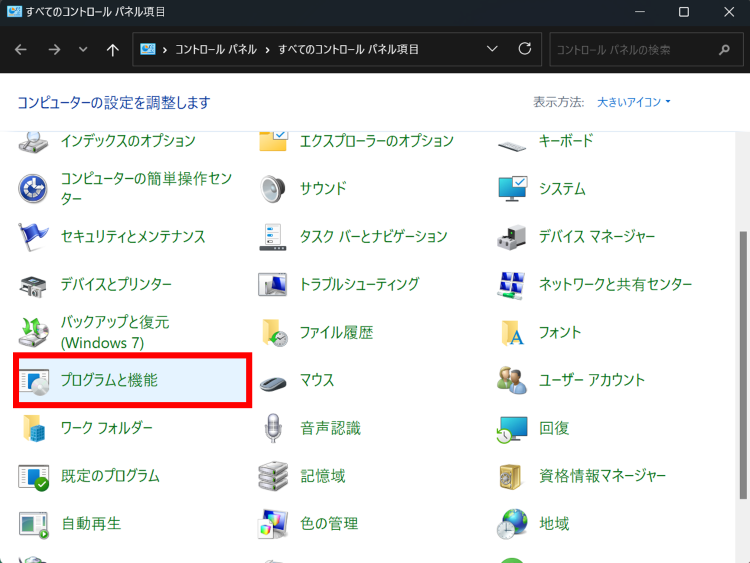
Task: Open the ネットワークと共有センター icon
Action: (x=512, y=285)
